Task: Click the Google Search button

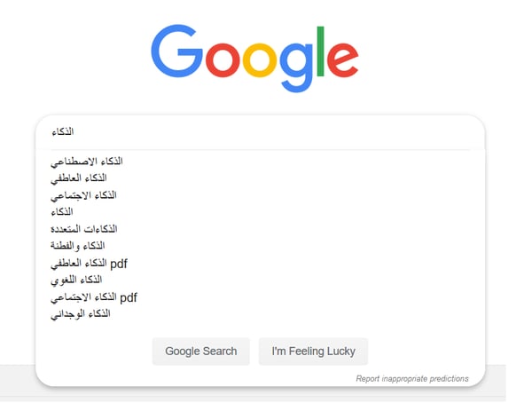Action: [201, 352]
